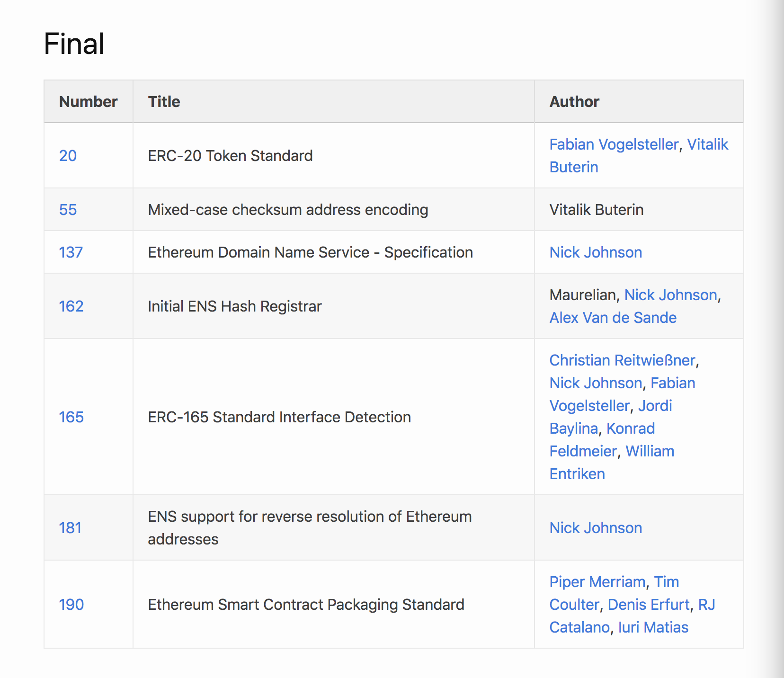Follow the Denis Erfurt author link
Viewport: 784px width, 678px height.
648,605
